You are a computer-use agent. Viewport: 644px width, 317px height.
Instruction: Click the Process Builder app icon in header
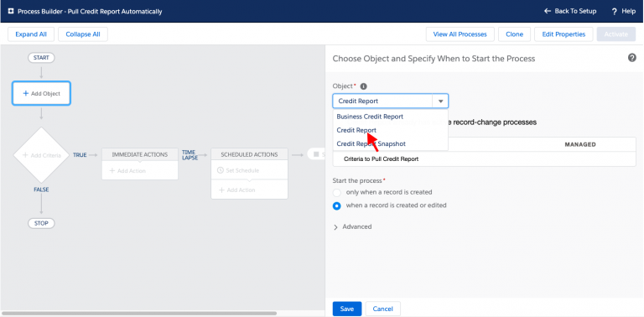11,12
